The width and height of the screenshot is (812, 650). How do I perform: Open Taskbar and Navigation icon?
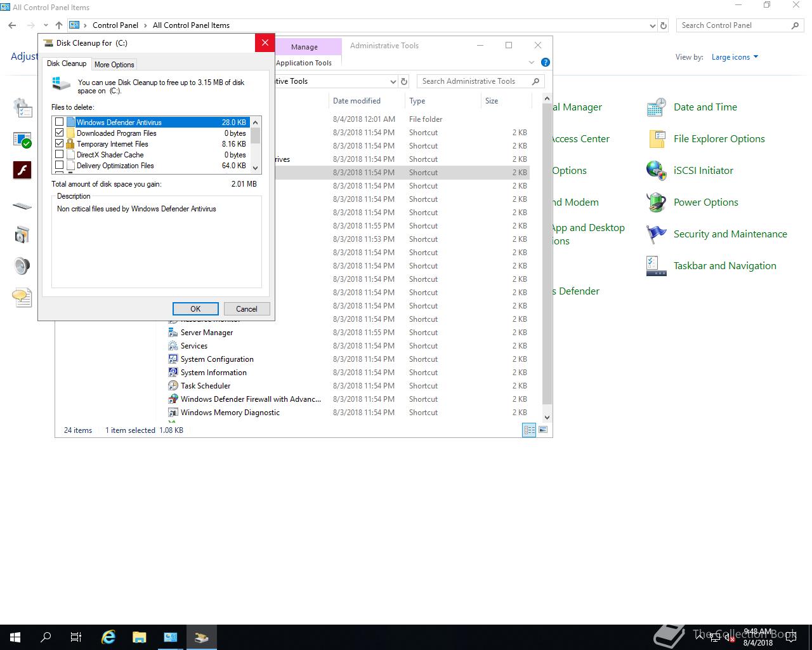pyautogui.click(x=656, y=266)
